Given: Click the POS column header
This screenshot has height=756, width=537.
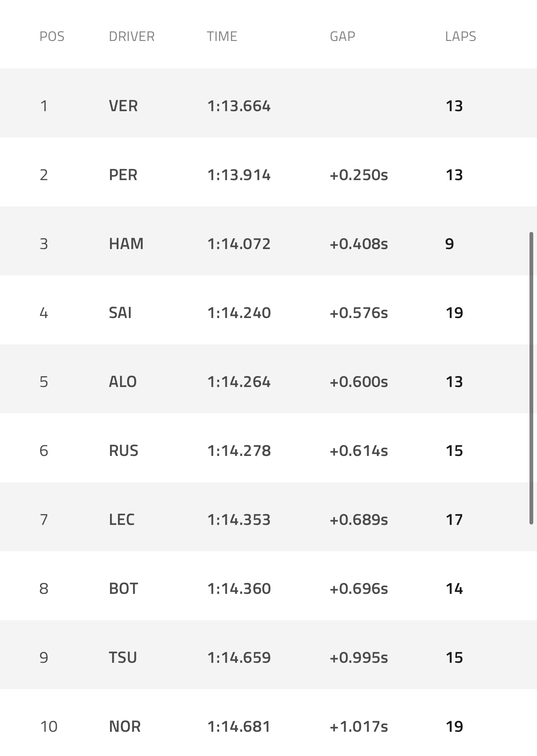Looking at the screenshot, I should coord(52,37).
